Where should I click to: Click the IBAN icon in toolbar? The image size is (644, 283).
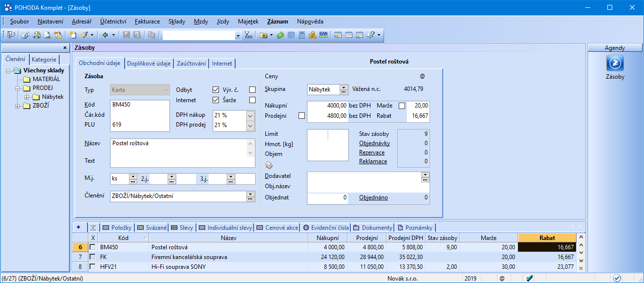pos(323,35)
